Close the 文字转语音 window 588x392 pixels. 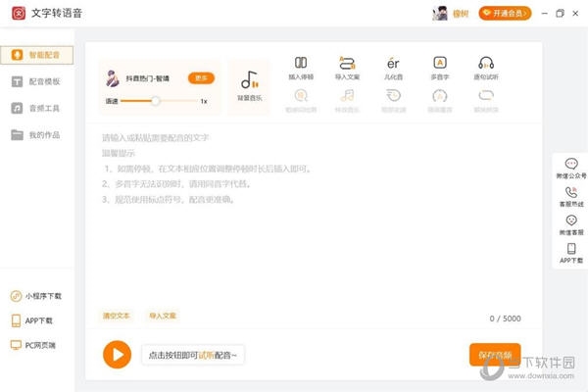[575, 14]
